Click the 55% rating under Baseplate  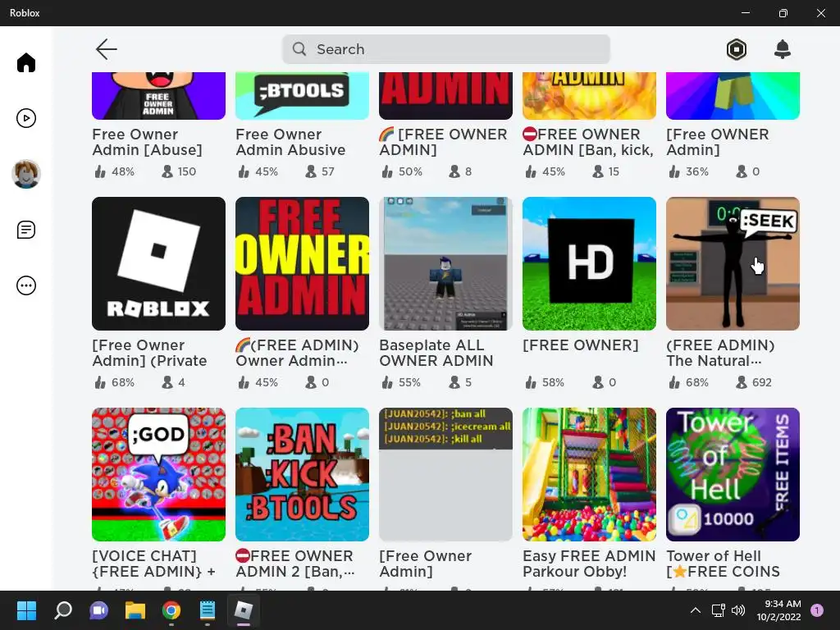point(410,382)
